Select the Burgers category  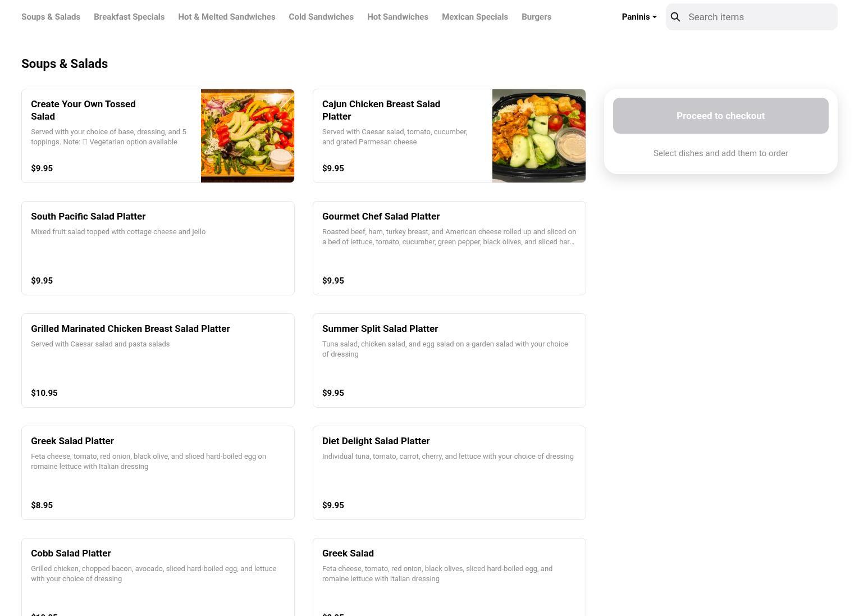click(536, 17)
